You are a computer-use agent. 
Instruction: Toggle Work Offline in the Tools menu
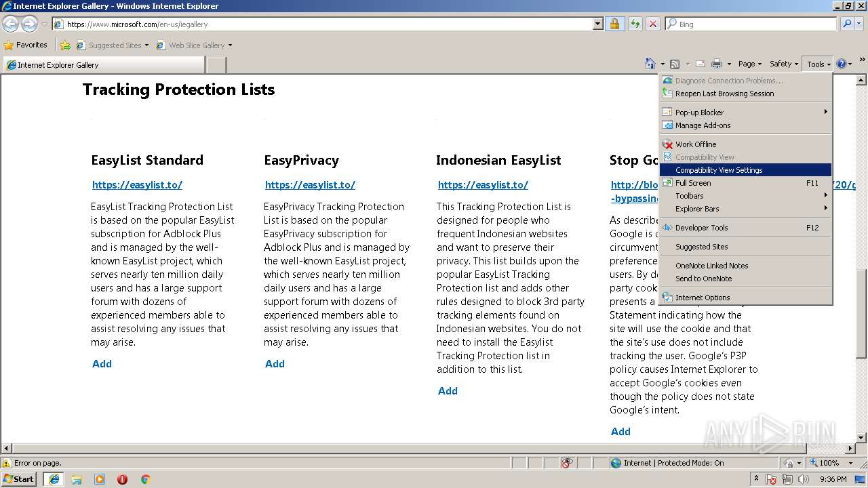[745, 144]
